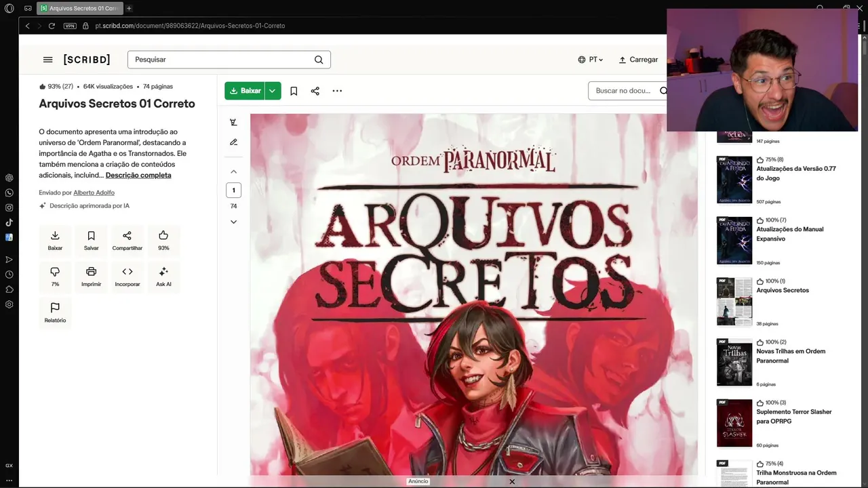
Task: Click the address bar lock icon
Action: coord(85,26)
